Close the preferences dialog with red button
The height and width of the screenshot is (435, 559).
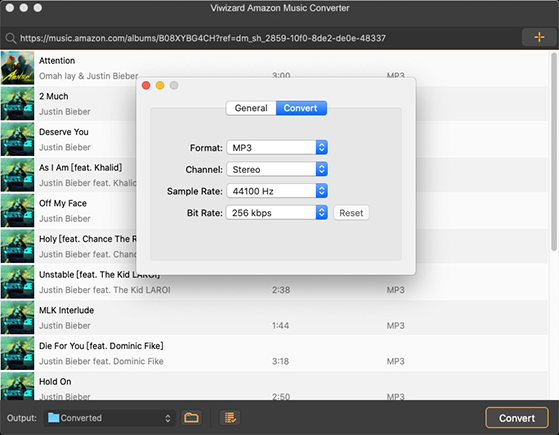point(146,86)
